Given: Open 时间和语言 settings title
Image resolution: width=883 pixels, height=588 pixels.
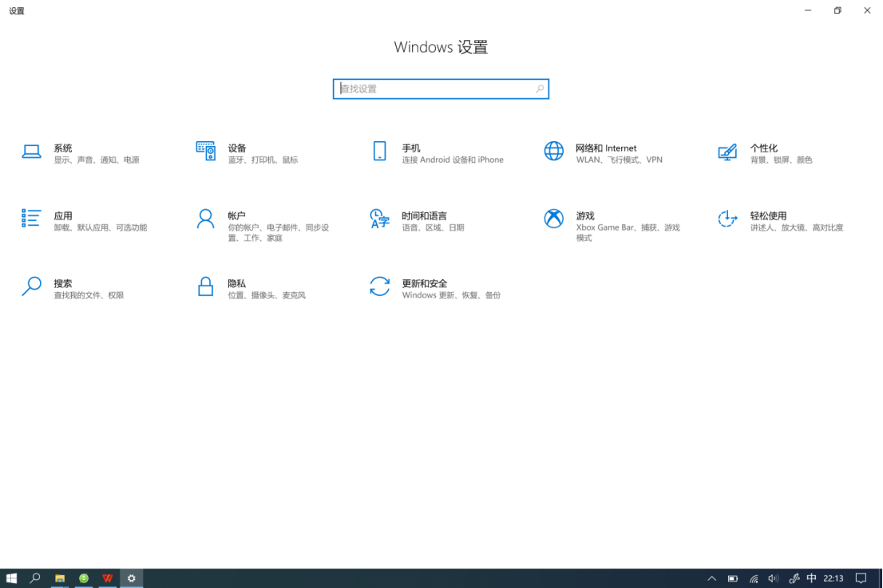Looking at the screenshot, I should click(424, 215).
